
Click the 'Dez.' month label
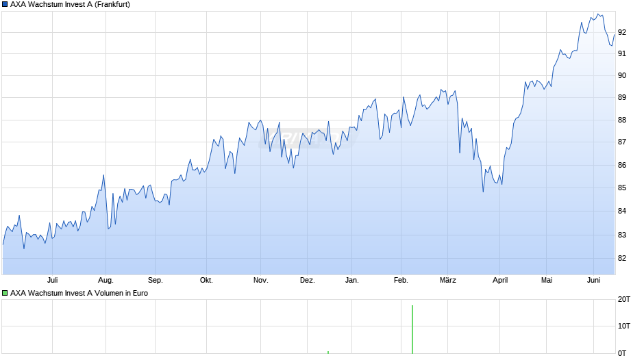[307, 281]
